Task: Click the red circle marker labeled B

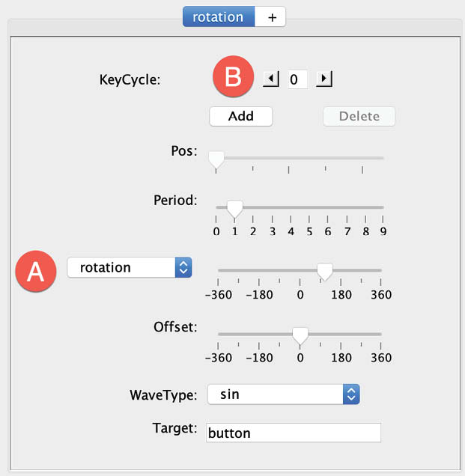Action: pos(234,76)
